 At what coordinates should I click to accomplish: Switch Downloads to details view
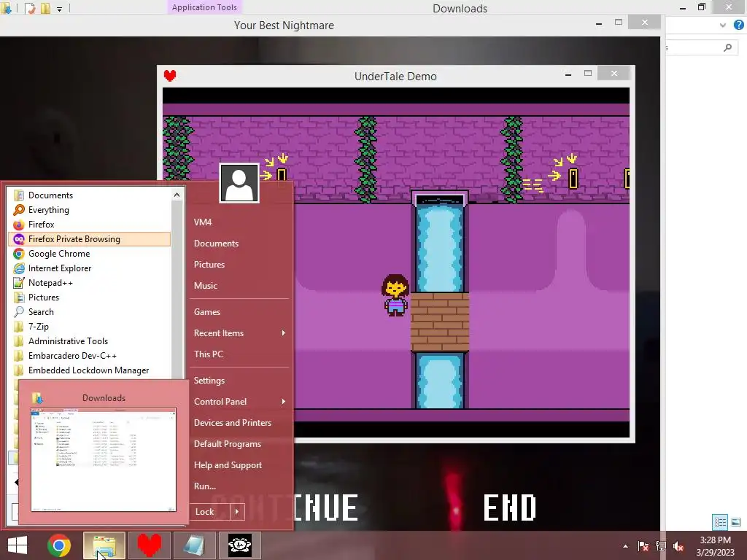(720, 522)
